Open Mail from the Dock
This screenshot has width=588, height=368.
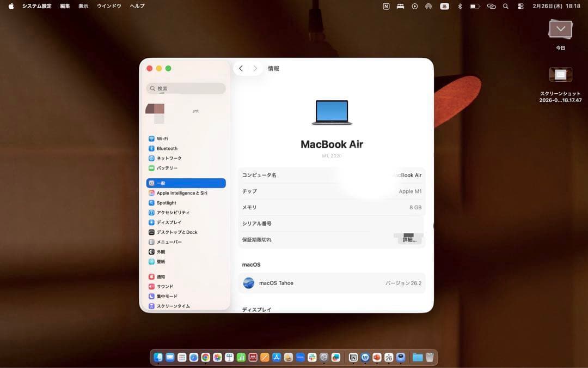point(170,357)
